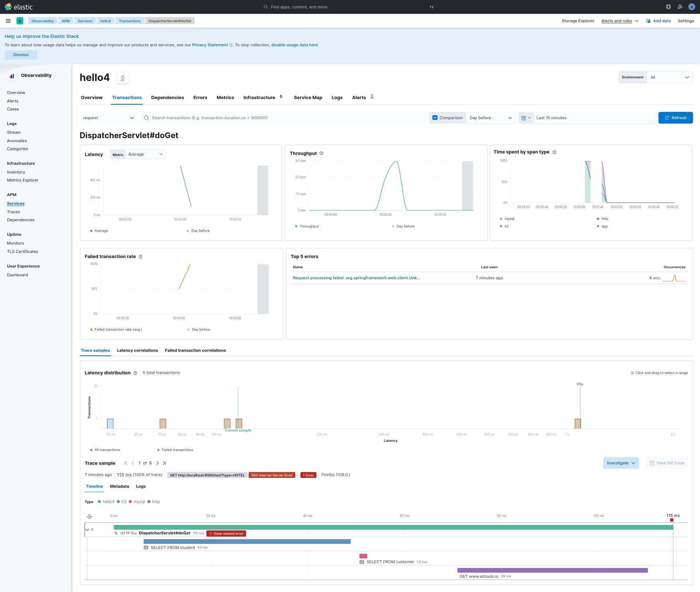
Task: Toggle mysql series in span type legend
Action: click(509, 219)
